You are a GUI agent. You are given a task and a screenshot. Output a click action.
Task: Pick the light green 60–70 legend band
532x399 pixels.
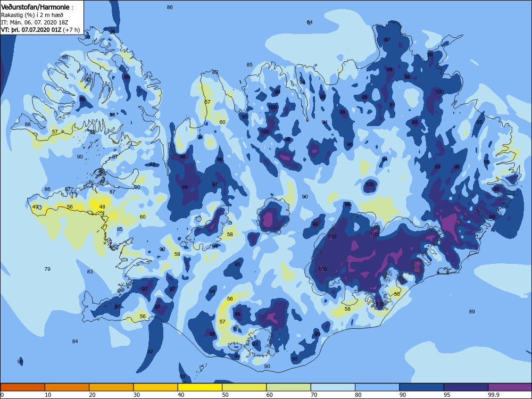289,387
